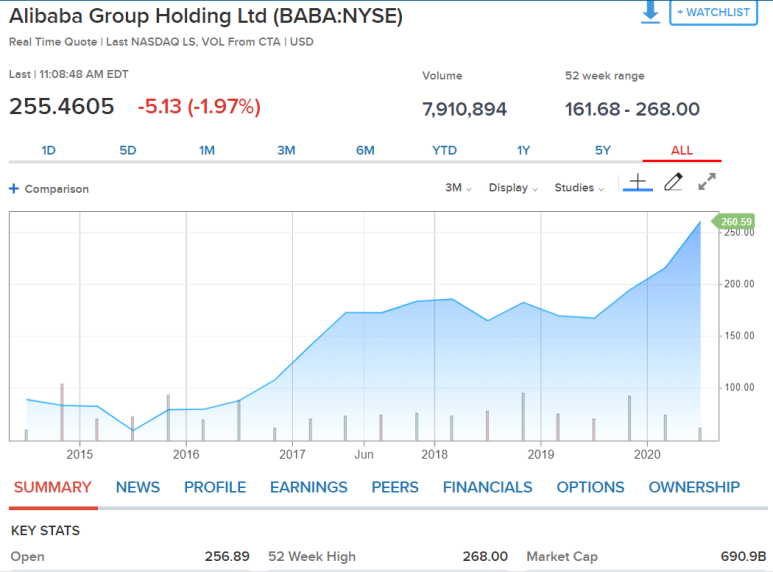Select the 5Y time range
Image resolution: width=773 pixels, height=572 pixels.
tap(602, 150)
